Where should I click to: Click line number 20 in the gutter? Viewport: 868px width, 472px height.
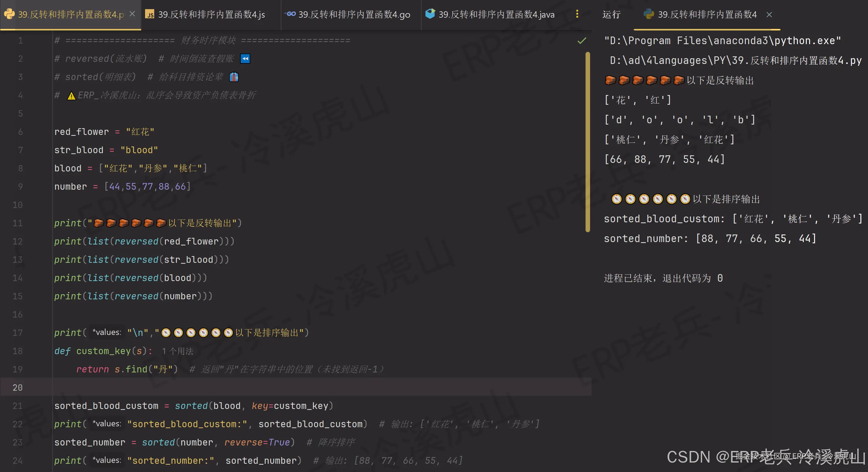(17, 388)
